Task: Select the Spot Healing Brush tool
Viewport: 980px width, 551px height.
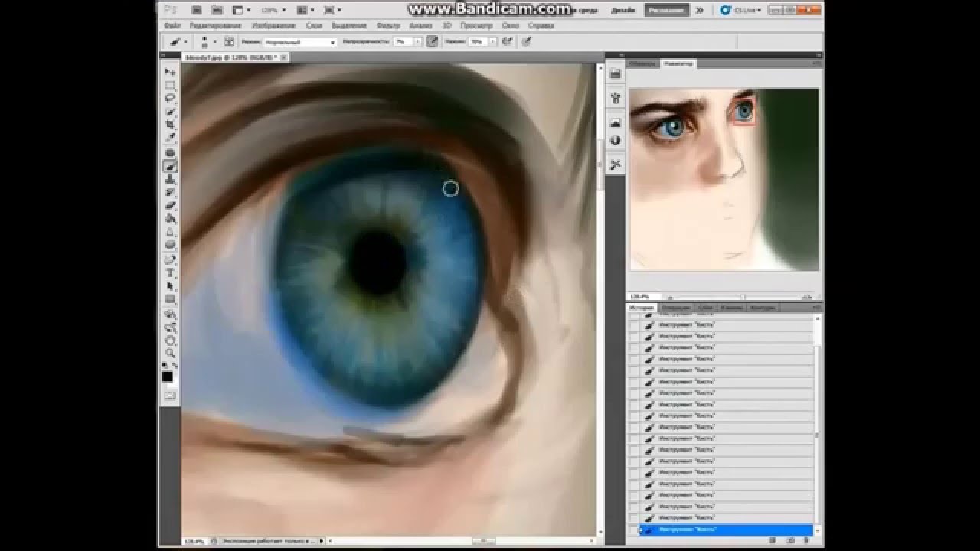Action: tap(170, 153)
